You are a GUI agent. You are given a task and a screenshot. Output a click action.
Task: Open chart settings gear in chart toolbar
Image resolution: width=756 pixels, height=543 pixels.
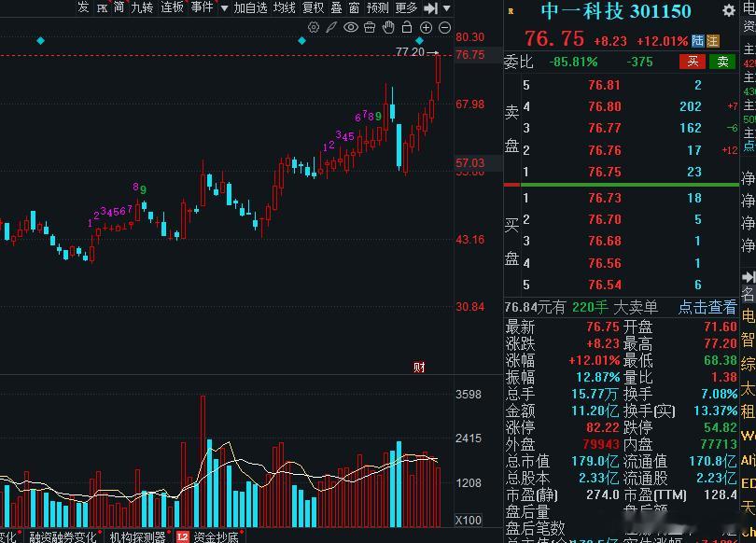pos(314,27)
